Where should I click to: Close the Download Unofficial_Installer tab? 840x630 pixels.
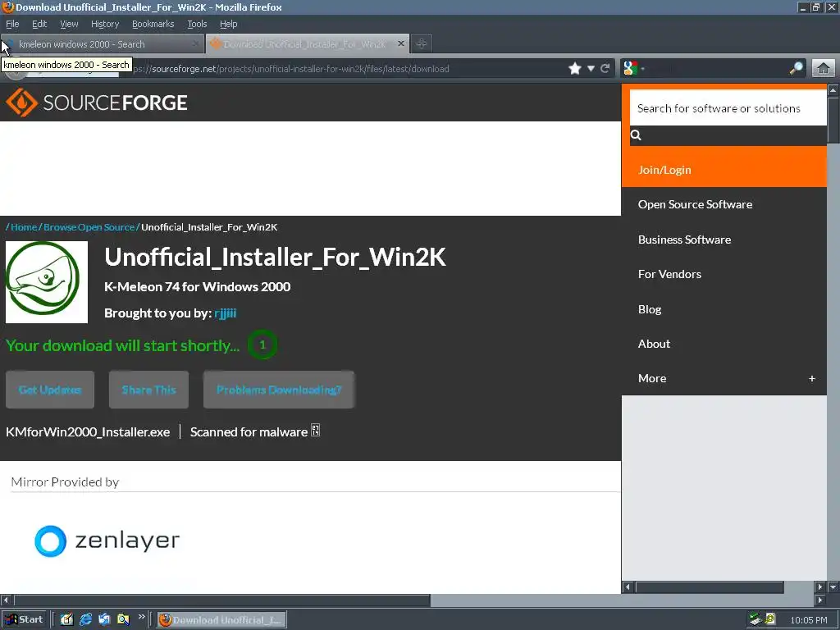coord(400,44)
